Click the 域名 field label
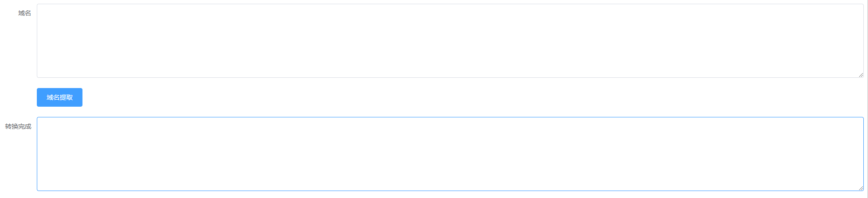Image resolution: width=868 pixels, height=198 pixels. [x=25, y=13]
